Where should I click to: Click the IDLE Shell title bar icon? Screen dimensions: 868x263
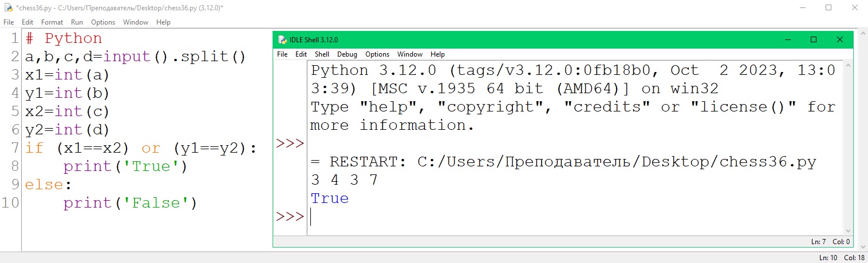point(282,40)
